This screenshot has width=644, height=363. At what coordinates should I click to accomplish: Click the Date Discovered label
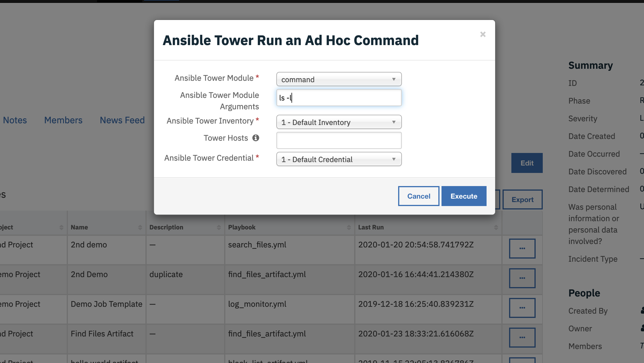[598, 172]
